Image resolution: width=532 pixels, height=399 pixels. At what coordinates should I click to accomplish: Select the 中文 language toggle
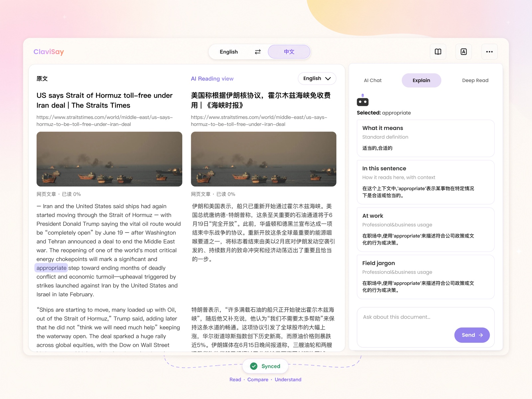coord(289,52)
